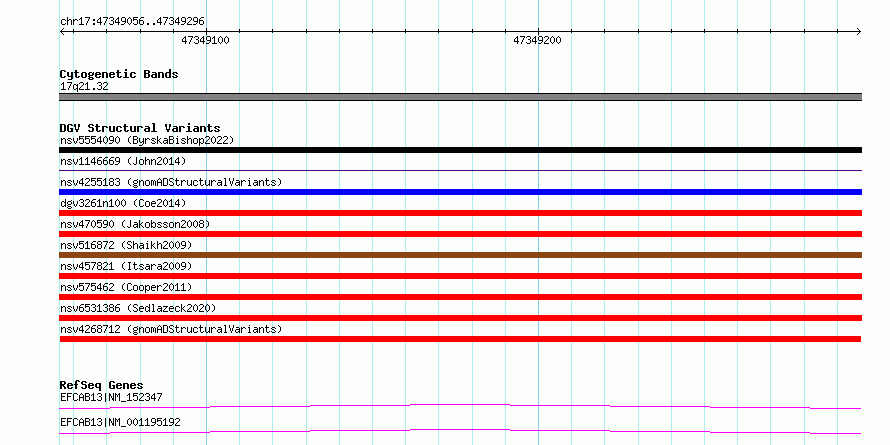Select the red nsv4268712 variant bar

460,339
